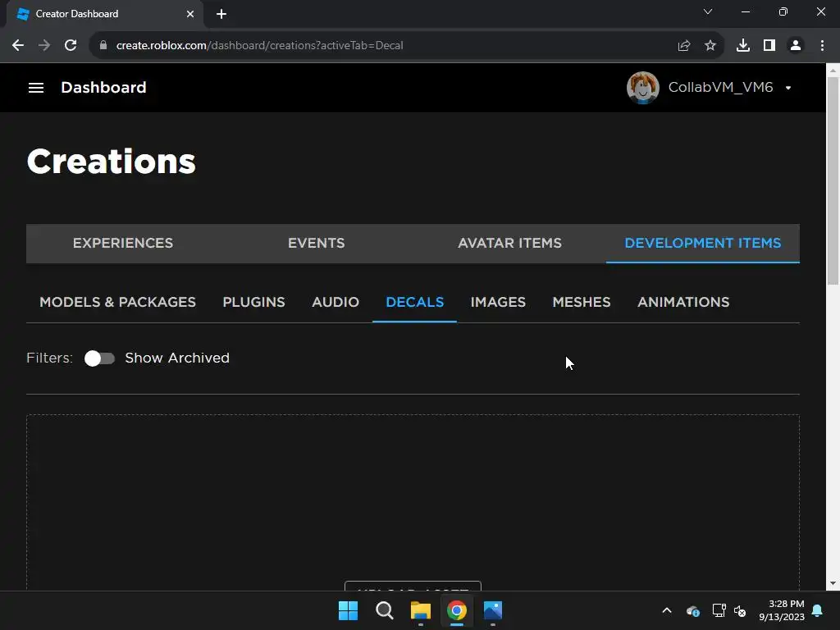840x630 pixels.
Task: Share this page icon in address bar
Action: pyautogui.click(x=684, y=46)
